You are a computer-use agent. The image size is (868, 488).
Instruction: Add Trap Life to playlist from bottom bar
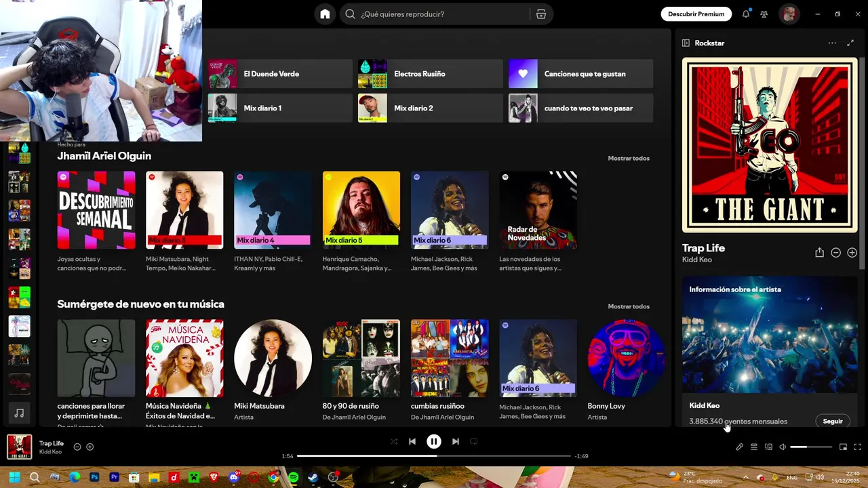pos(90,447)
